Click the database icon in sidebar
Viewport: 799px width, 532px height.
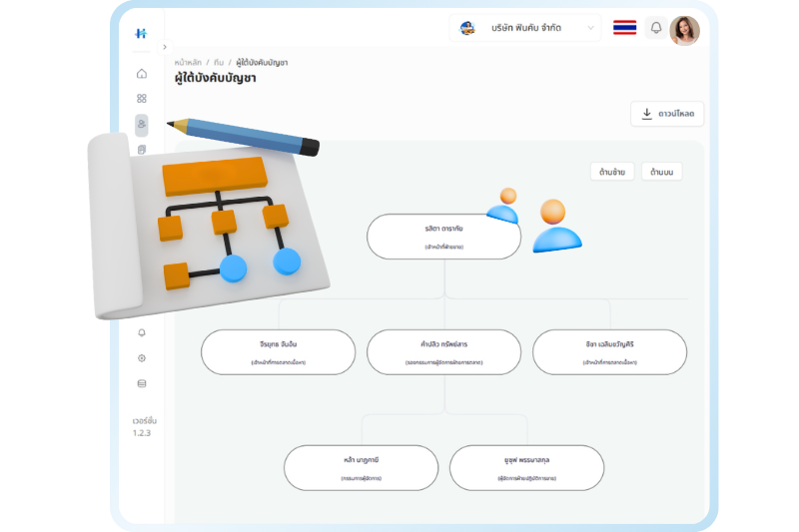142,383
